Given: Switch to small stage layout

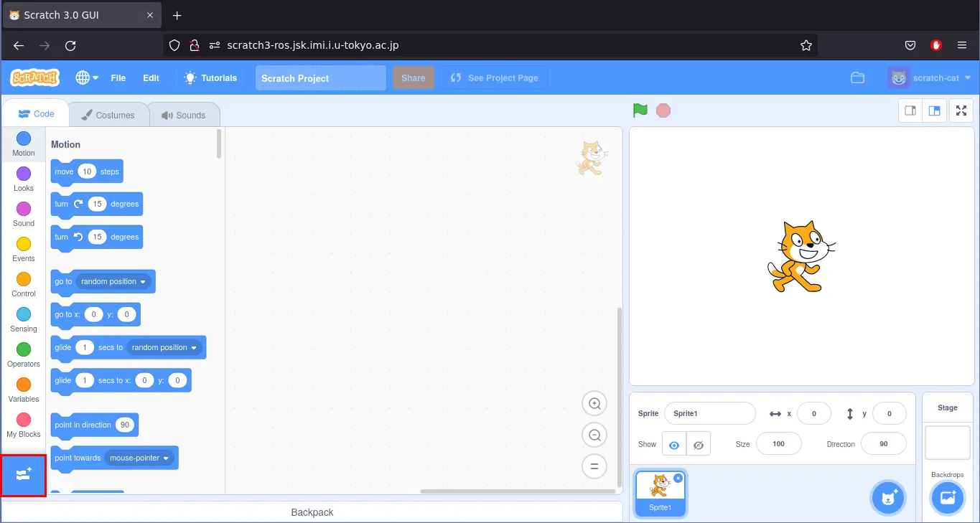Looking at the screenshot, I should tap(910, 110).
